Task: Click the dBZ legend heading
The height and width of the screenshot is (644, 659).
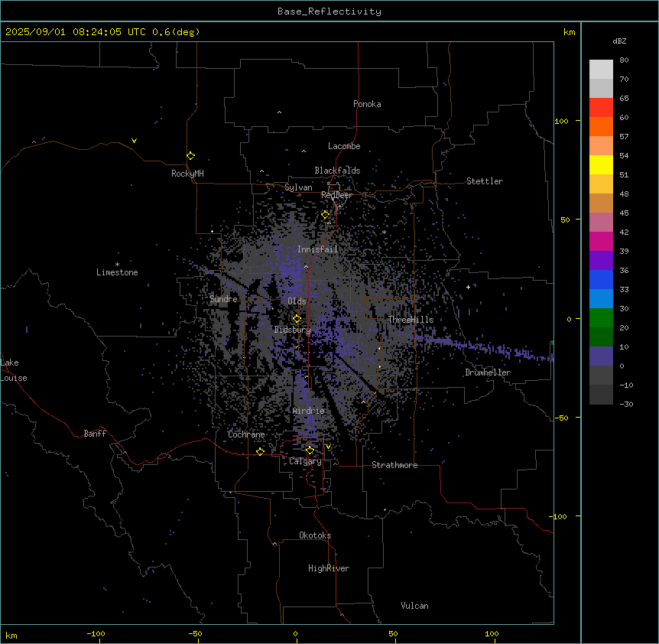Action: (619, 41)
